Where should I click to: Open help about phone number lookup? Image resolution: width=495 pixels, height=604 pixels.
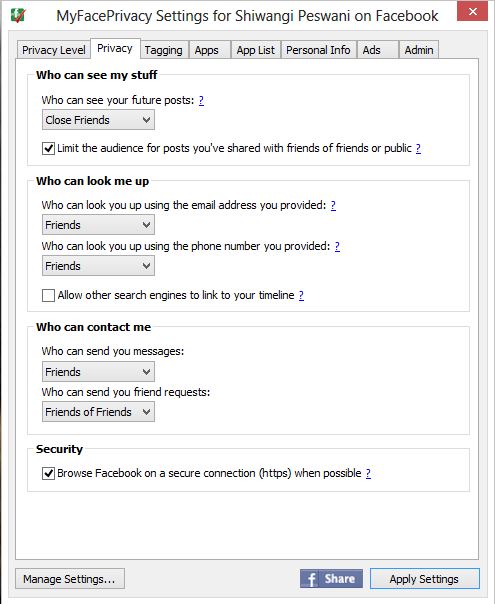coord(337,247)
